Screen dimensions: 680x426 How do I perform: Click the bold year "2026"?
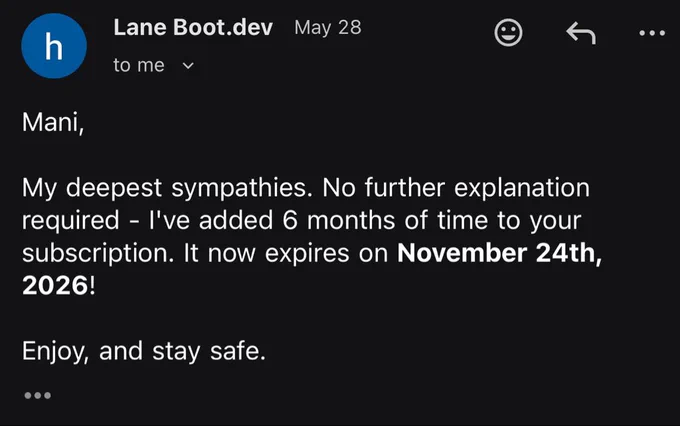coord(55,285)
